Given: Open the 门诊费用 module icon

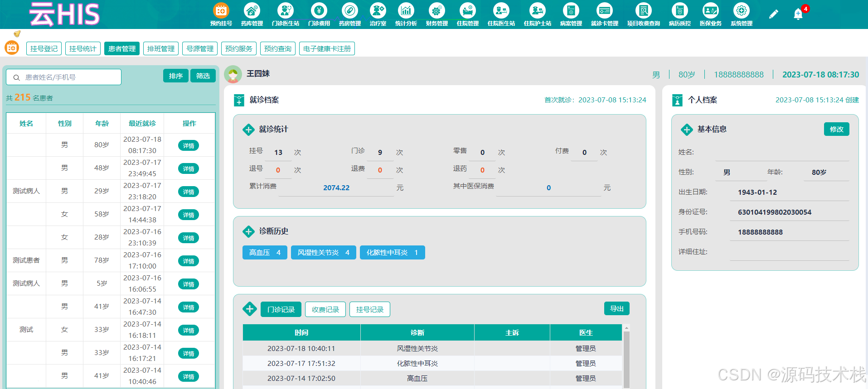Looking at the screenshot, I should coord(319,10).
